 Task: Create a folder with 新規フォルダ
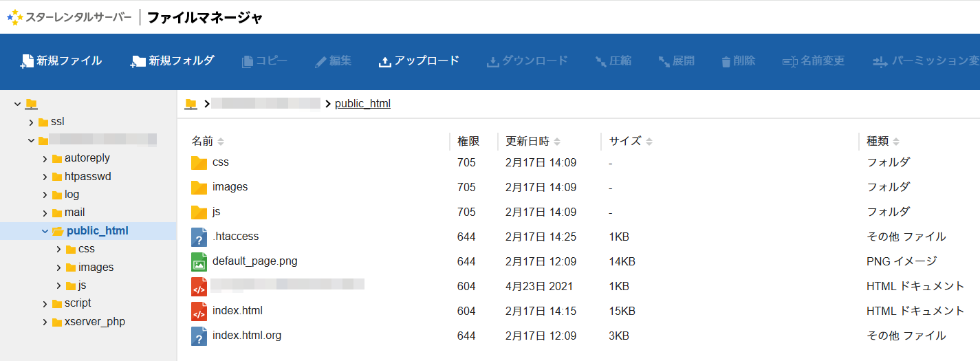[x=172, y=61]
